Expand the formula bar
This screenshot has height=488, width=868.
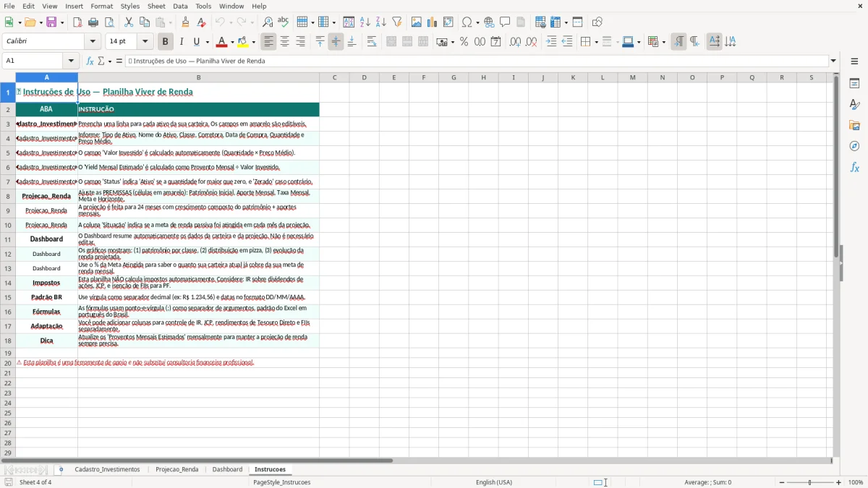pyautogui.click(x=833, y=61)
